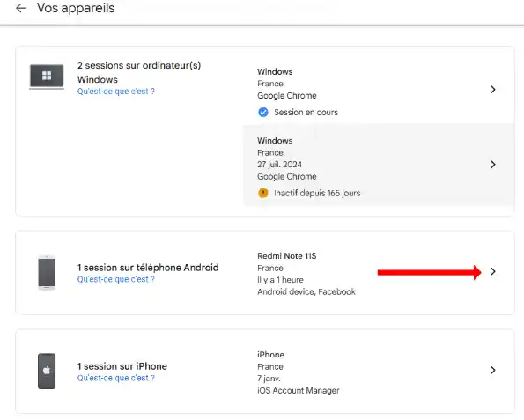The image size is (524, 420).
Task: Click the Android phone device icon
Action: click(47, 273)
